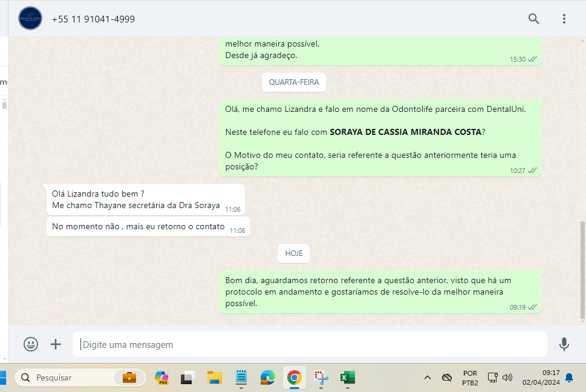
Task: Open Excel from taskbar
Action: pyautogui.click(x=348, y=378)
